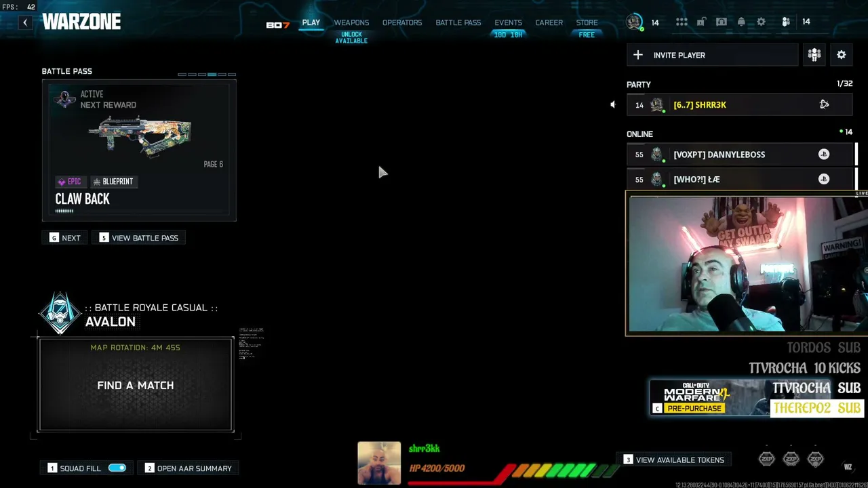The image size is (868, 488).
Task: Open the grid menu icon in header
Action: (x=682, y=22)
